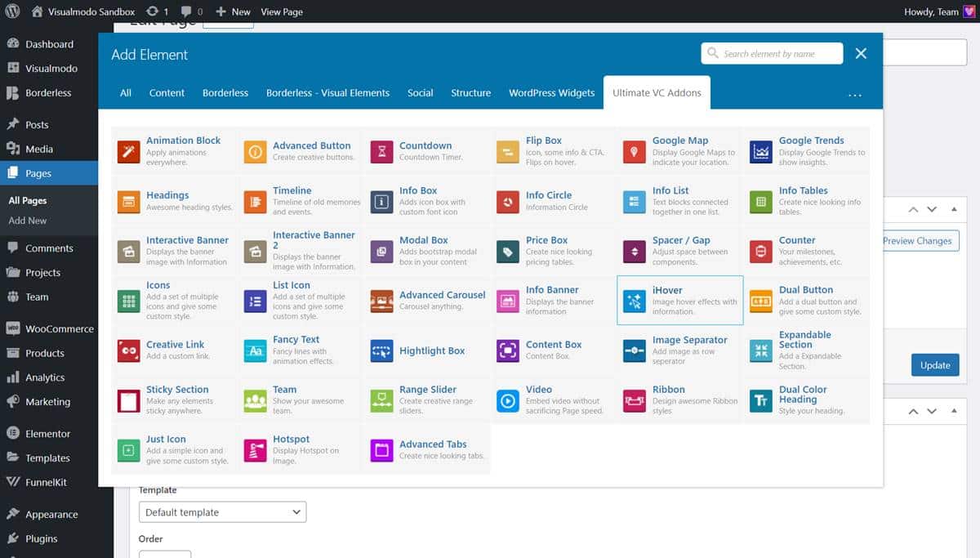Switch to the Borderless - Visual Elements tab
This screenshot has height=558, width=980.
327,93
